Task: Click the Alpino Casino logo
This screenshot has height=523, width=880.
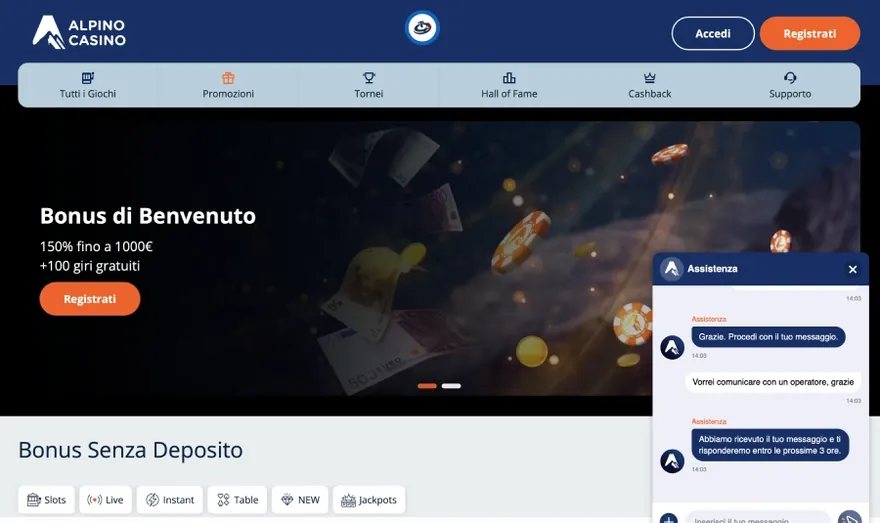Action: click(x=79, y=32)
